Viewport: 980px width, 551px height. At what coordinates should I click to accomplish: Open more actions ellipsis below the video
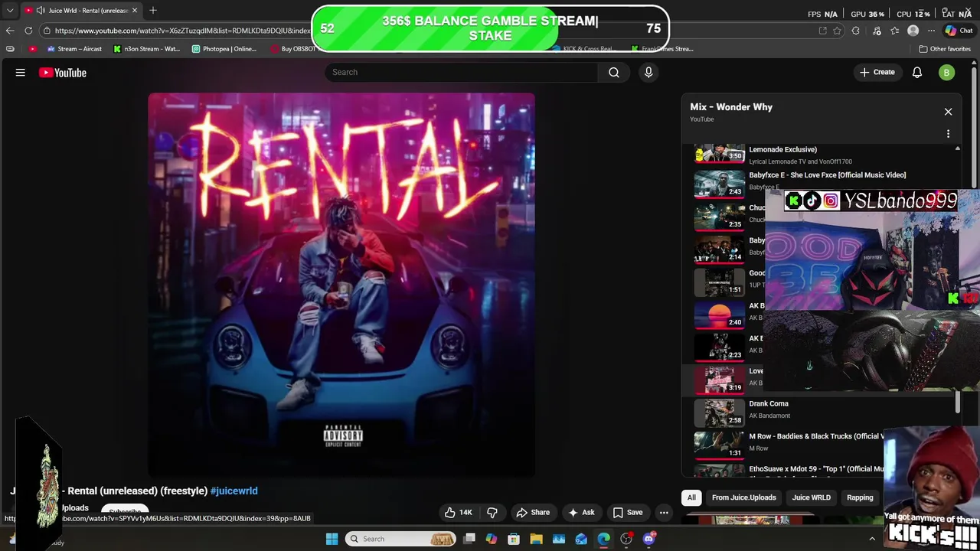664,513
